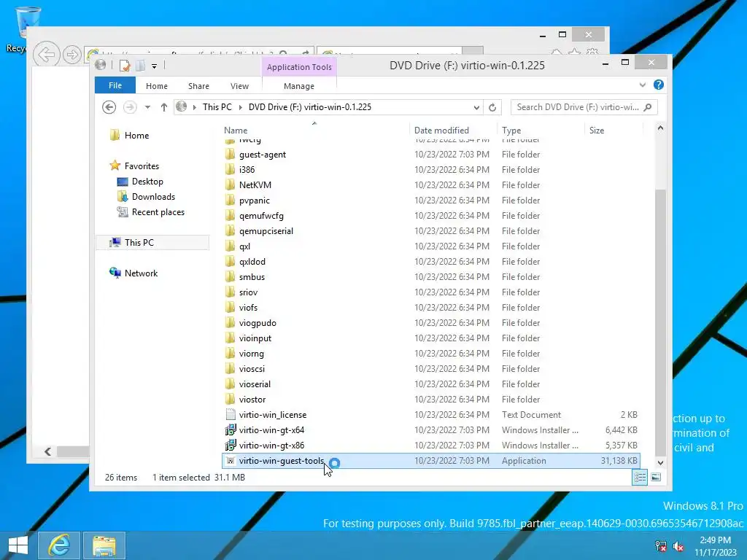Open Explorer help question mark icon
The image size is (747, 560).
coord(659,85)
